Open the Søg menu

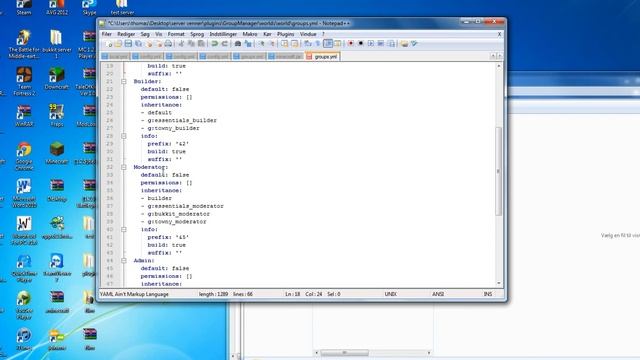click(x=145, y=34)
